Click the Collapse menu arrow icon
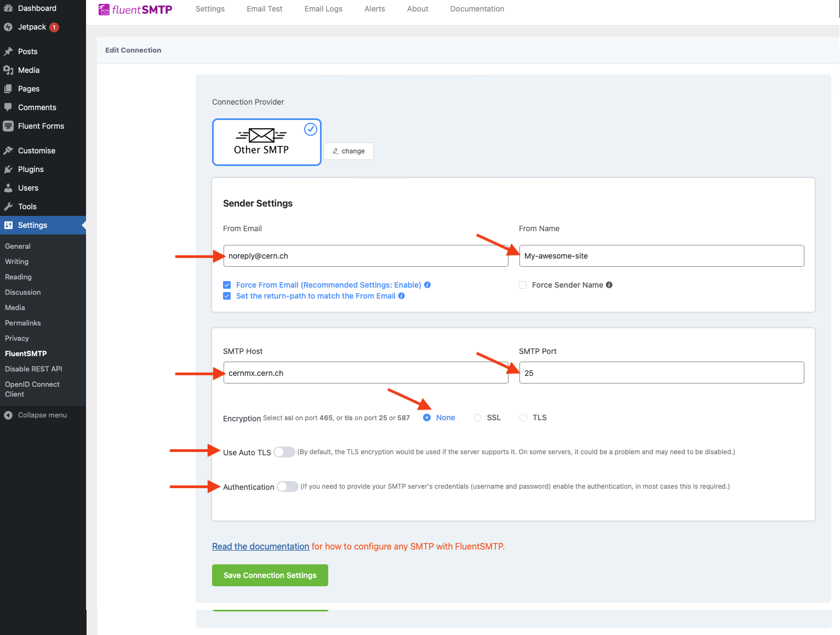 pos(8,415)
